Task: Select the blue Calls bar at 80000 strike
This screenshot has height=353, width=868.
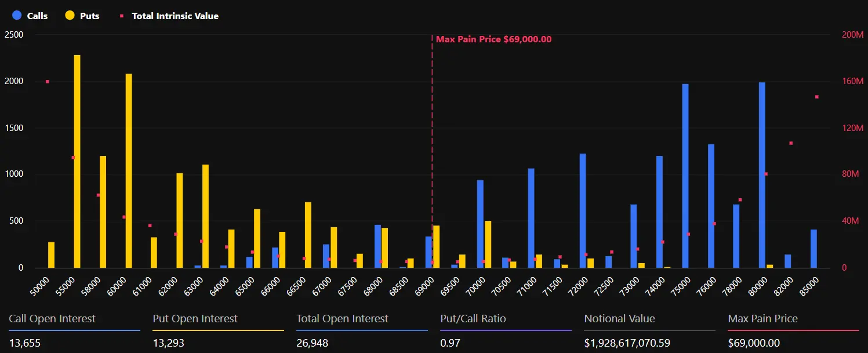Action: [762, 175]
